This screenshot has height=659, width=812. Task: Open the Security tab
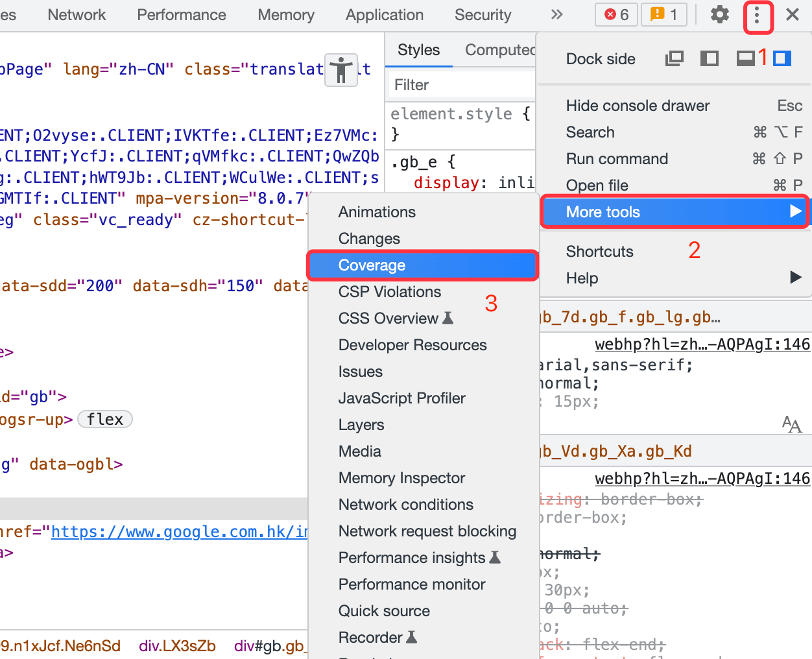click(x=483, y=15)
